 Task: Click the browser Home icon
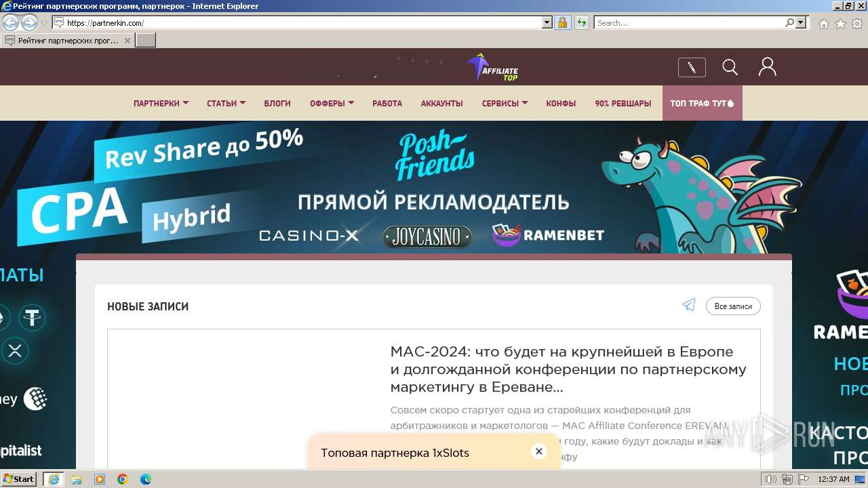(823, 23)
